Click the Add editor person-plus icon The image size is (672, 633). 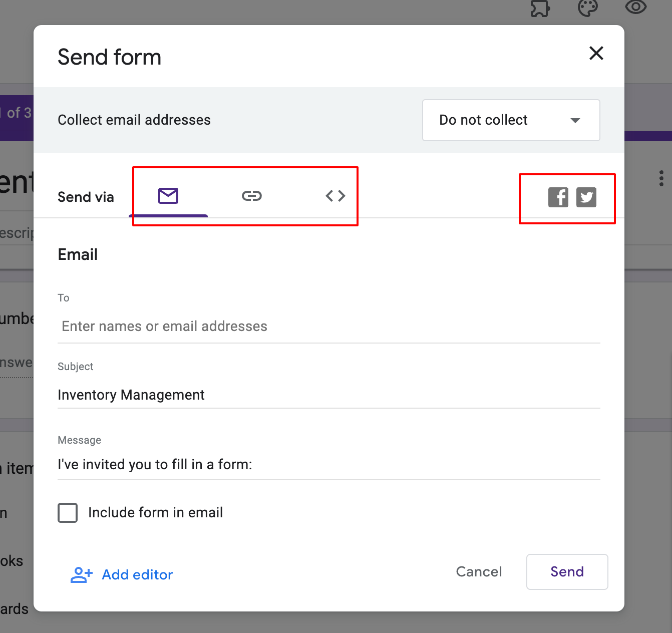81,575
